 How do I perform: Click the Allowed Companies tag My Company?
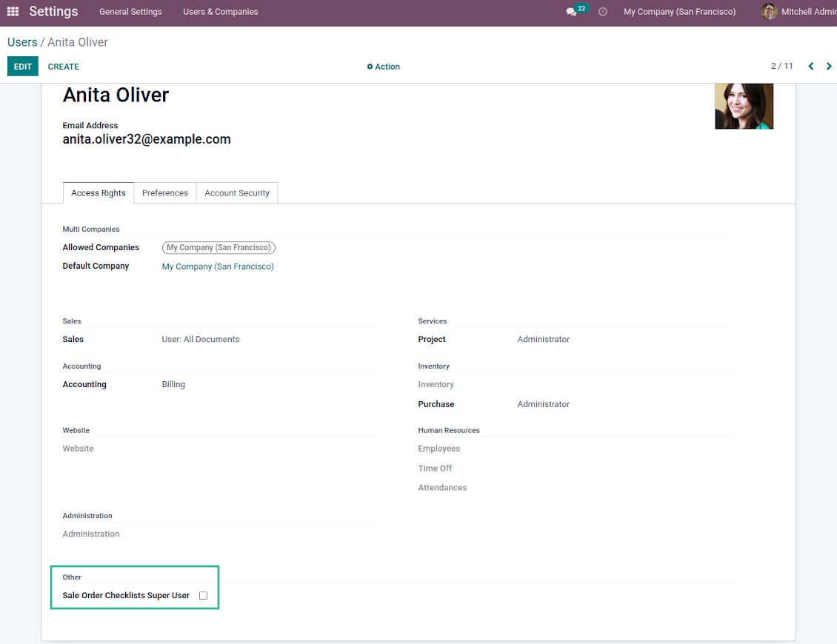click(219, 247)
